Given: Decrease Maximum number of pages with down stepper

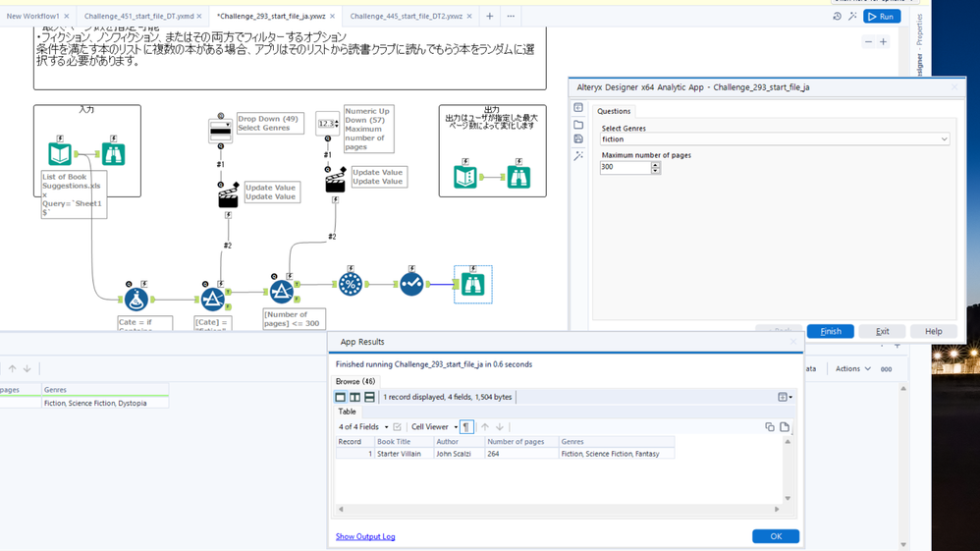Looking at the screenshot, I should [x=655, y=171].
